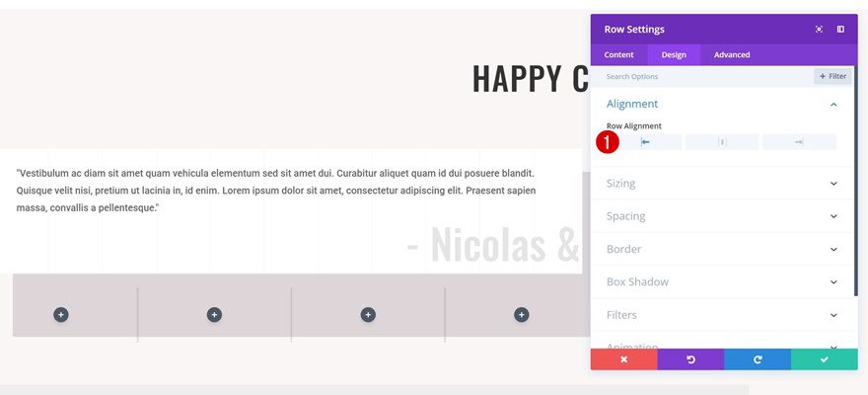The width and height of the screenshot is (868, 395).
Task: Switch to the Content tab
Action: click(618, 55)
